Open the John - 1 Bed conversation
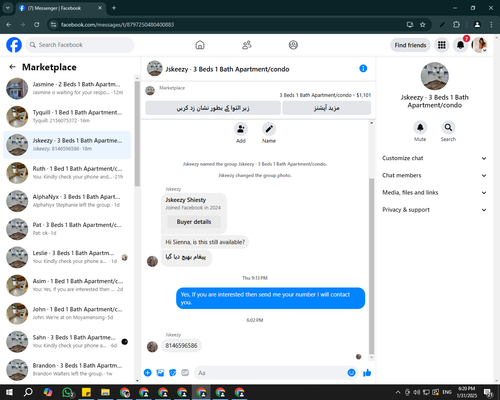Screen dimensions: 500x400 click(x=67, y=313)
